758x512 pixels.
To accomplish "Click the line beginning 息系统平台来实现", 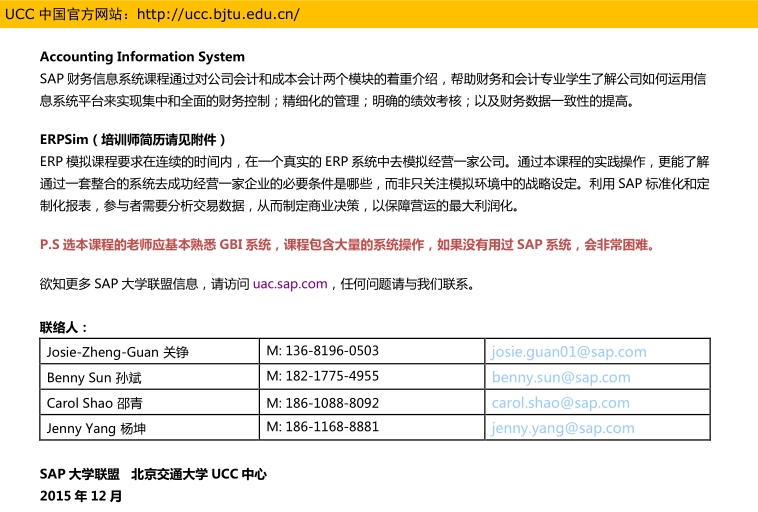I will (337, 101).
